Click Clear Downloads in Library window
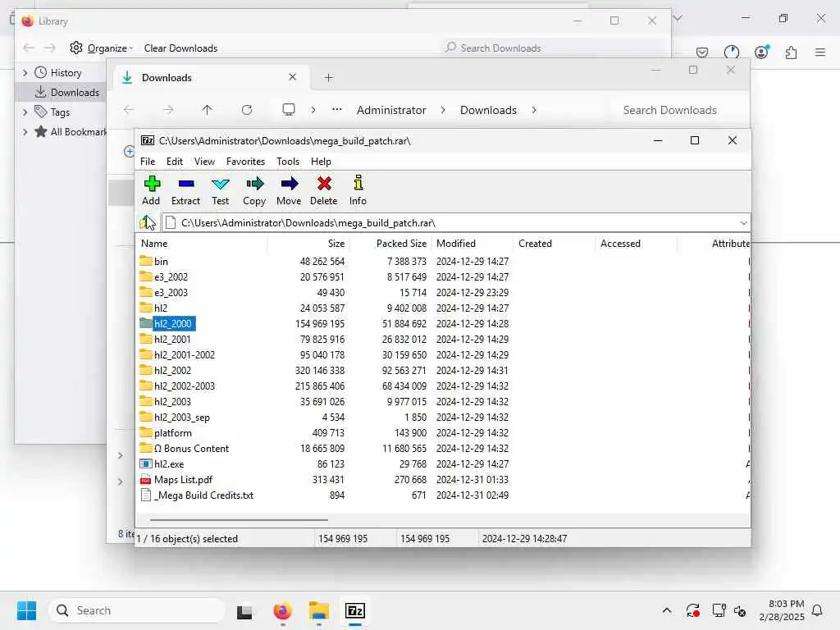Image resolution: width=840 pixels, height=630 pixels. click(180, 48)
